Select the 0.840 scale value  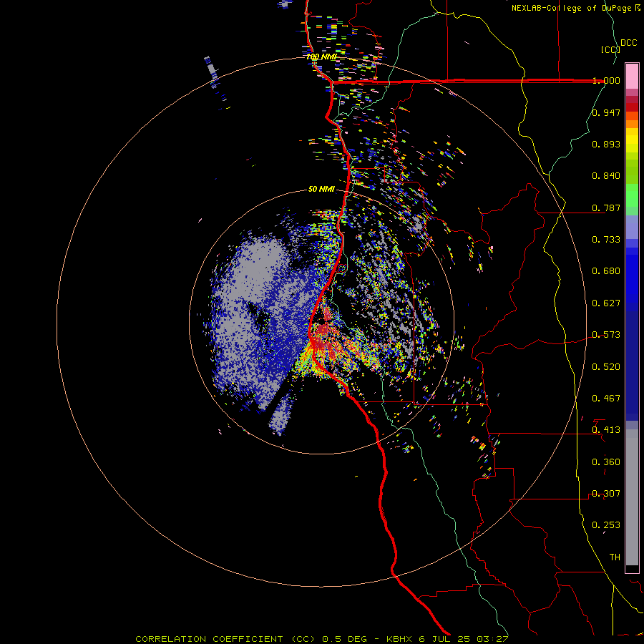point(606,176)
